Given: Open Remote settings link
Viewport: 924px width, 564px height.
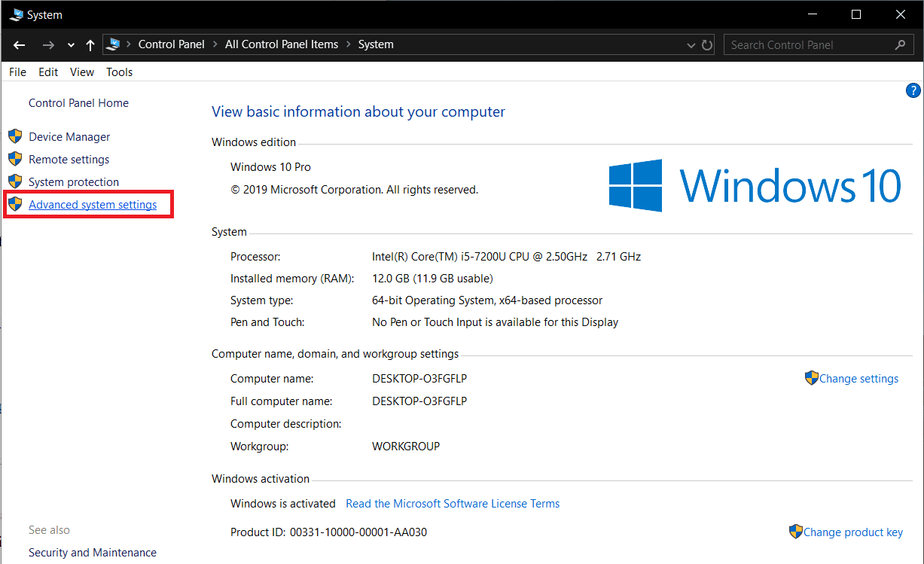Looking at the screenshot, I should point(69,160).
